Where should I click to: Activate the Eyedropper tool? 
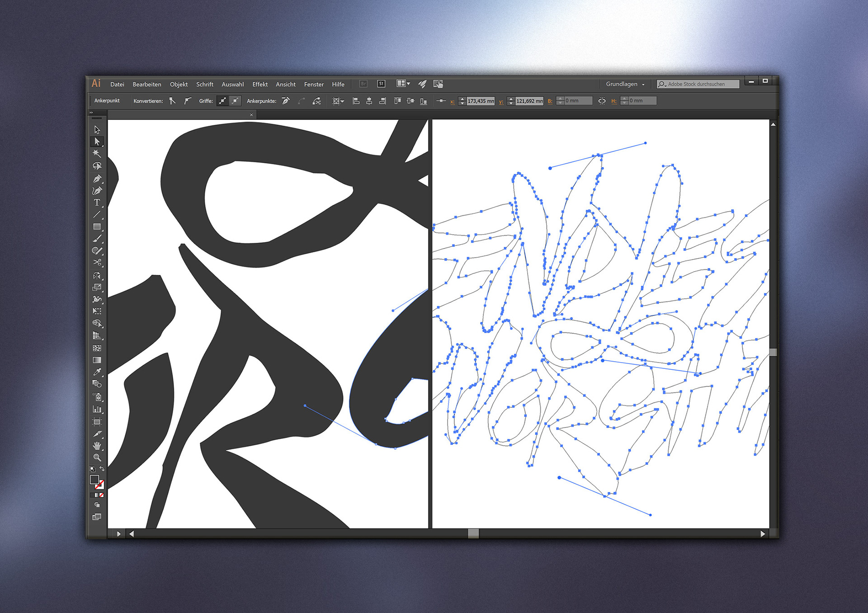(97, 372)
